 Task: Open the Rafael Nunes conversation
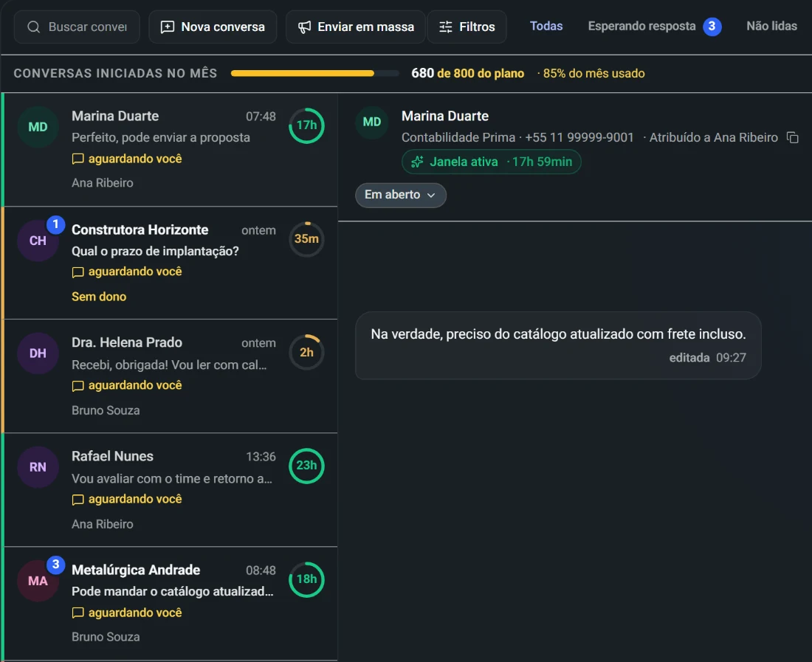click(171, 490)
